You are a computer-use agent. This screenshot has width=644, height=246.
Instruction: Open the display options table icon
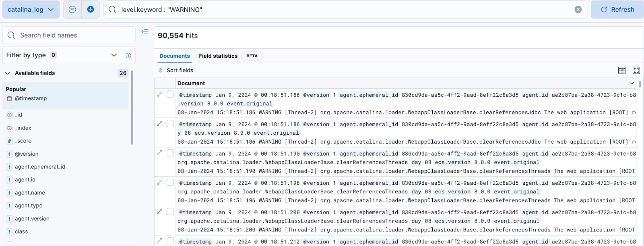tap(622, 70)
